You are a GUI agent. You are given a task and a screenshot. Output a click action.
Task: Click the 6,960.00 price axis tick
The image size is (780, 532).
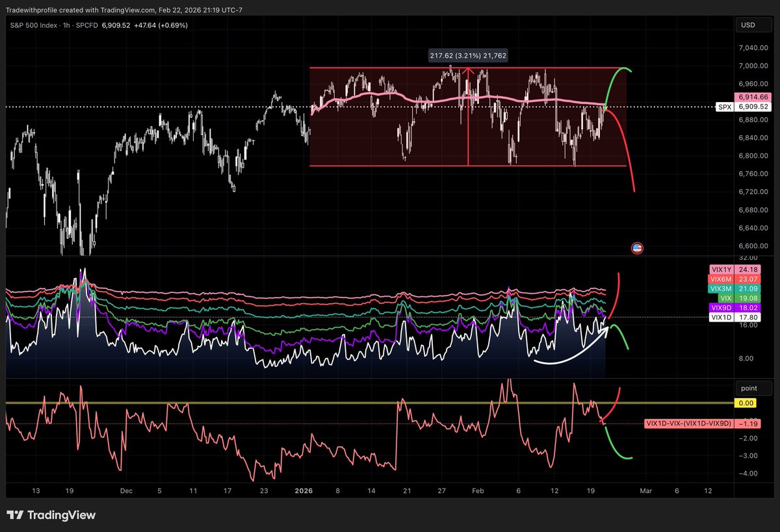(x=752, y=84)
